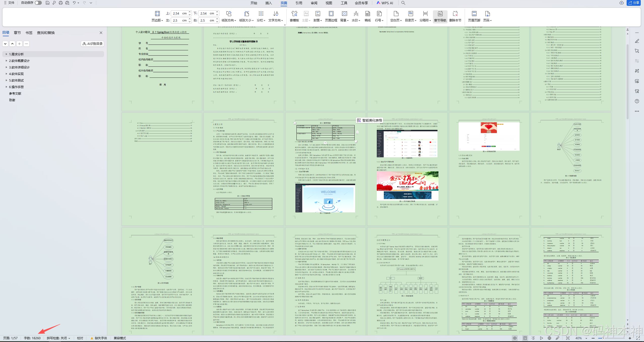Open Print Preview from quick access bar
The height and width of the screenshot is (342, 644).
click(67, 3)
